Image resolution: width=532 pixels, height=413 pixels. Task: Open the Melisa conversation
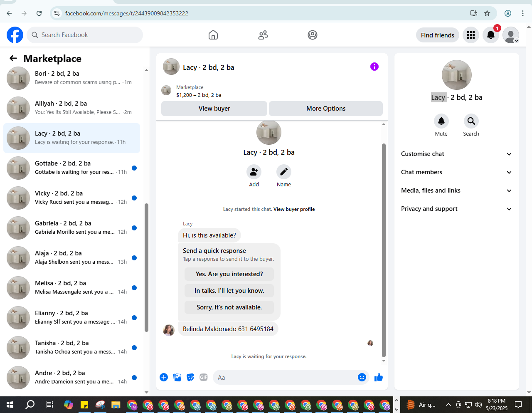(71, 288)
